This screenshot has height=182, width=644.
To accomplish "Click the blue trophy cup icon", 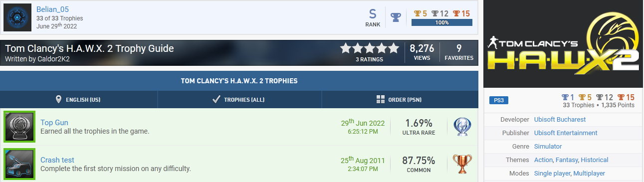I will tap(396, 17).
